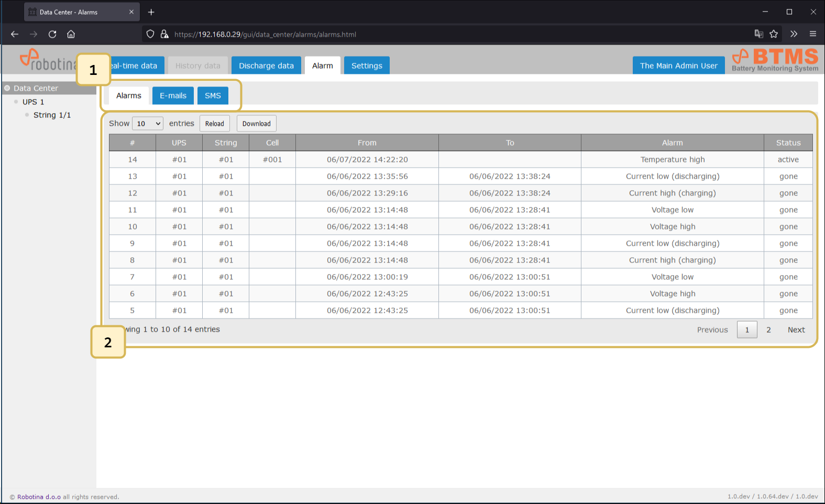Select UPS 1 in the sidebar tree
The height and width of the screenshot is (504, 825).
click(x=33, y=102)
